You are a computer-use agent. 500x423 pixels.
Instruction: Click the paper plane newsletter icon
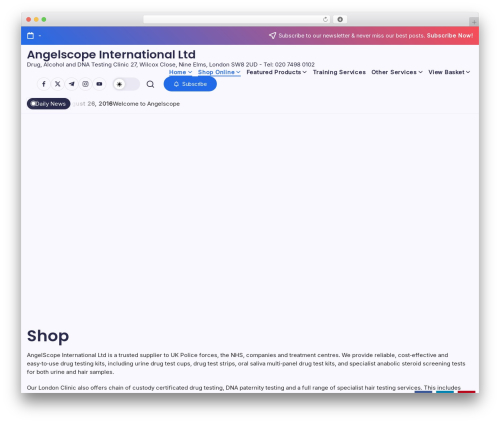click(x=272, y=35)
